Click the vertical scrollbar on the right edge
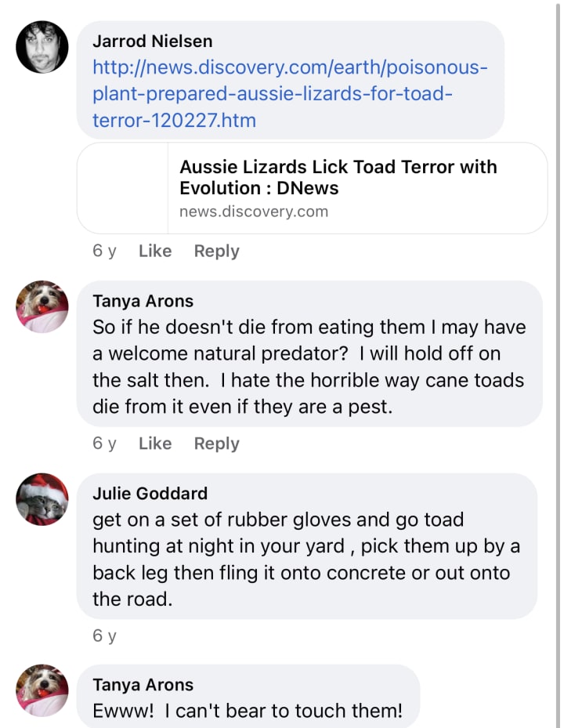Image resolution: width=564 pixels, height=728 pixels. point(559,364)
